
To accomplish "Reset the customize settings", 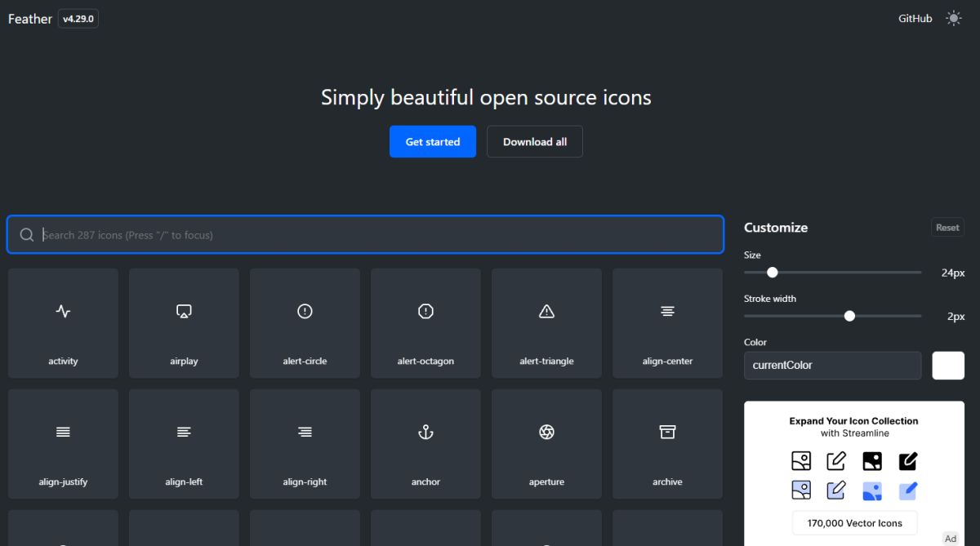I will (947, 228).
